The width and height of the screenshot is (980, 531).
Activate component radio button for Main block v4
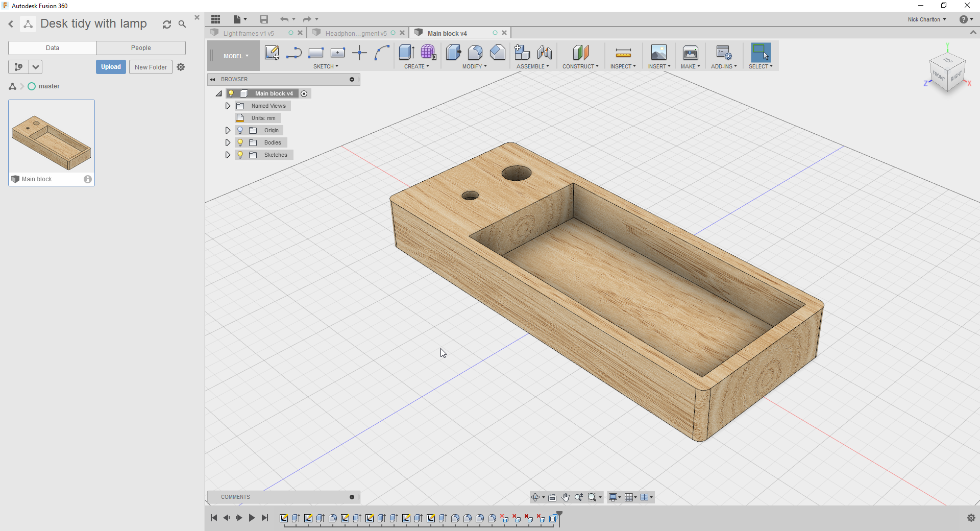pyautogui.click(x=304, y=93)
